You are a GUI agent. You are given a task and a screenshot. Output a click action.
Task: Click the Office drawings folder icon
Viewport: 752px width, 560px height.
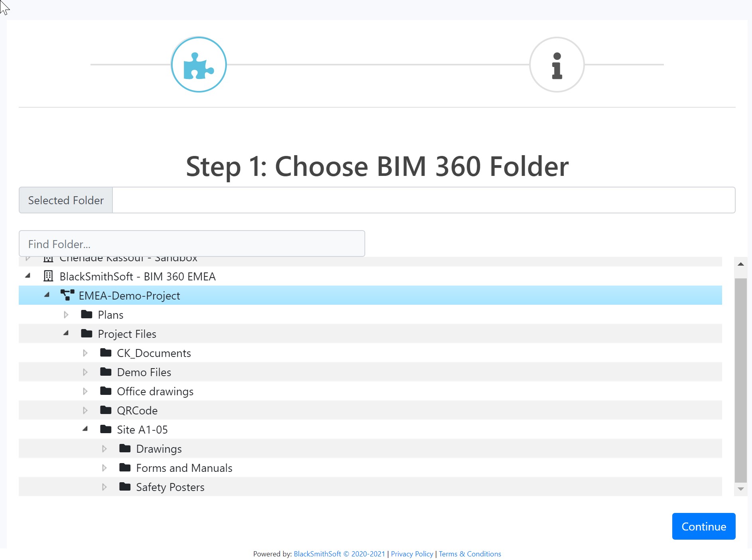106,391
